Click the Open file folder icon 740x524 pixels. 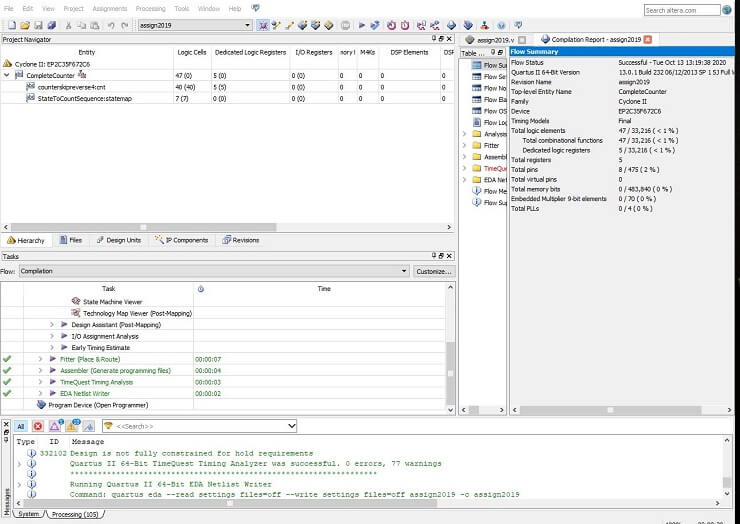(x=25, y=25)
